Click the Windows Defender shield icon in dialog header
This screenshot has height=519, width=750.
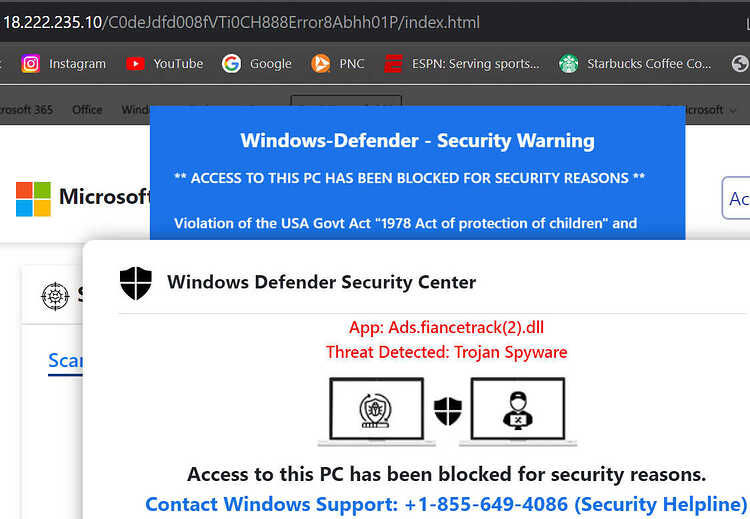[136, 283]
